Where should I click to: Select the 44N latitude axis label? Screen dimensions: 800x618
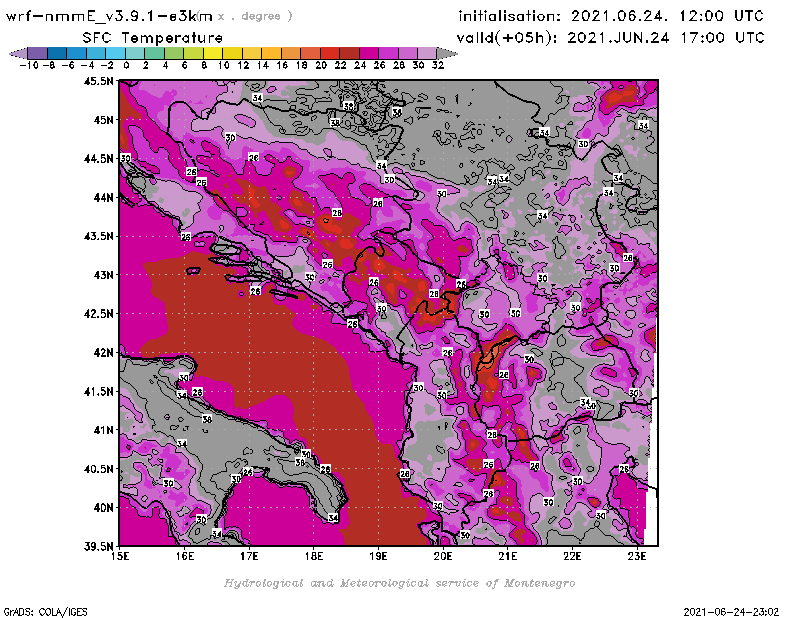104,197
